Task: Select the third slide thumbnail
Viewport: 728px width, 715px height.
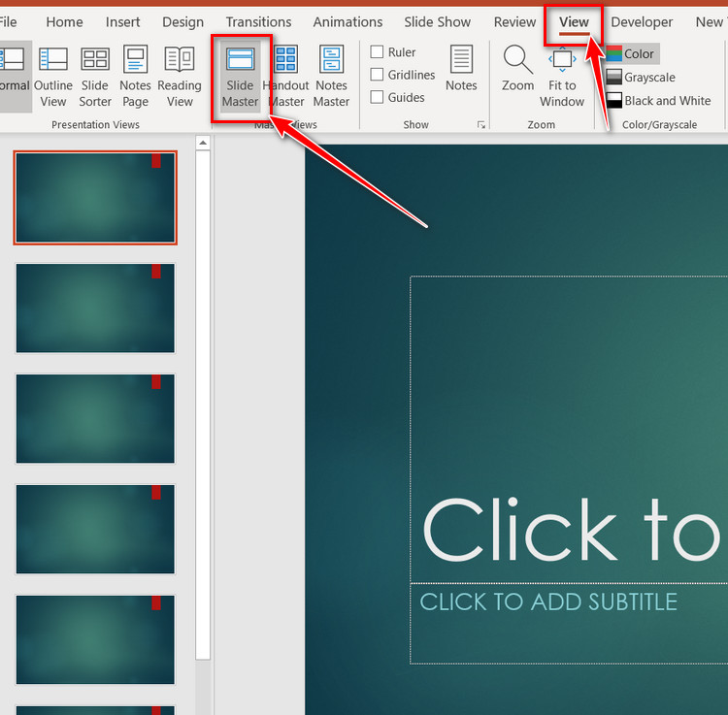Action: pos(95,418)
